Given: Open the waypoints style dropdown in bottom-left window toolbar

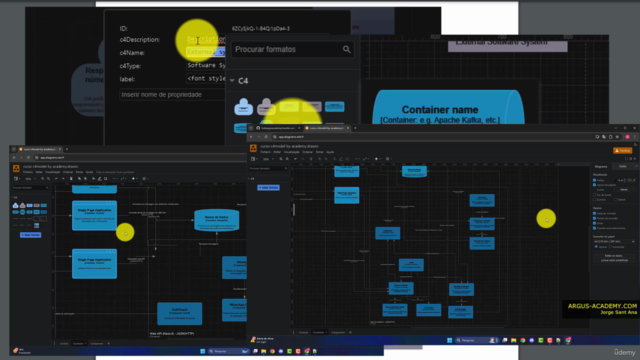Looking at the screenshot, I should pos(124,179).
